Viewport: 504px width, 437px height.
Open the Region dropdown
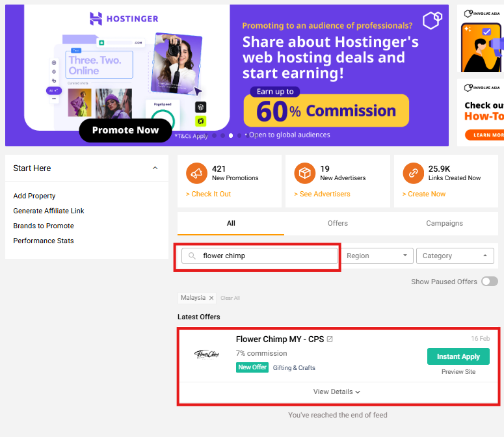377,256
